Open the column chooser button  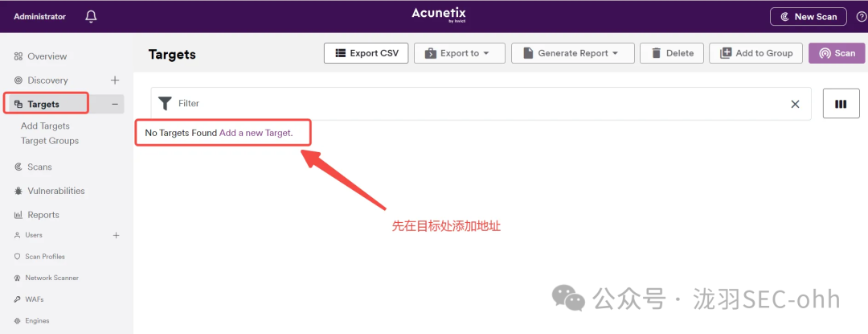point(841,104)
